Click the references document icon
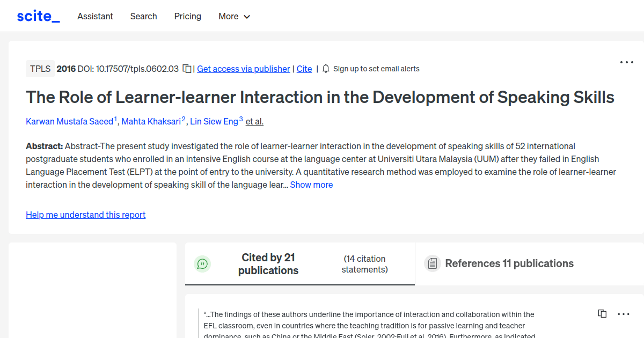 (x=432, y=263)
